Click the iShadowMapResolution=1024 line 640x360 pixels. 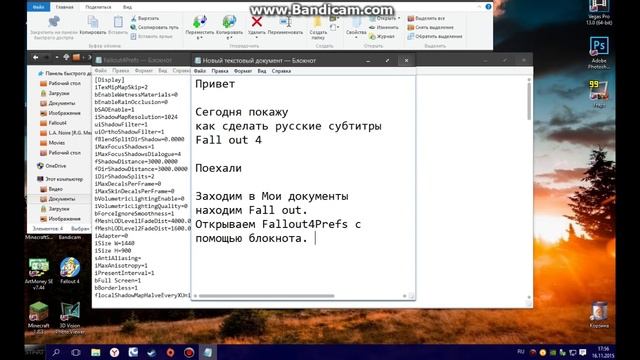pos(136,117)
